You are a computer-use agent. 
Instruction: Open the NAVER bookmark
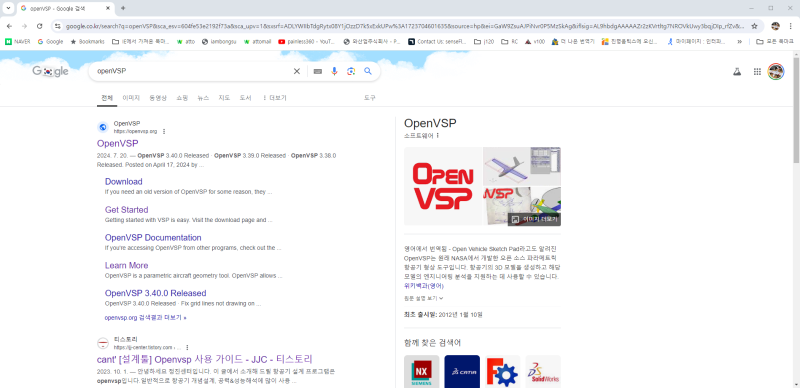(17, 42)
